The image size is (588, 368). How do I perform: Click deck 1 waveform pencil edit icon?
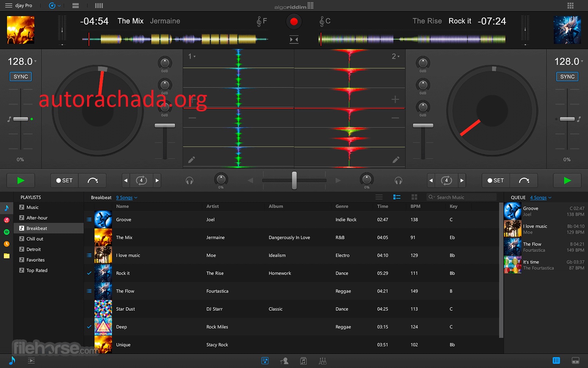[191, 160]
